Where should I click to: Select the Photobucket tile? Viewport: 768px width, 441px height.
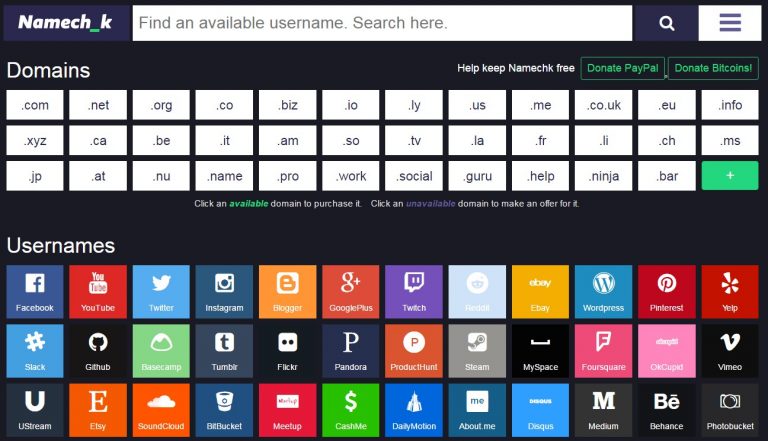pyautogui.click(x=730, y=410)
